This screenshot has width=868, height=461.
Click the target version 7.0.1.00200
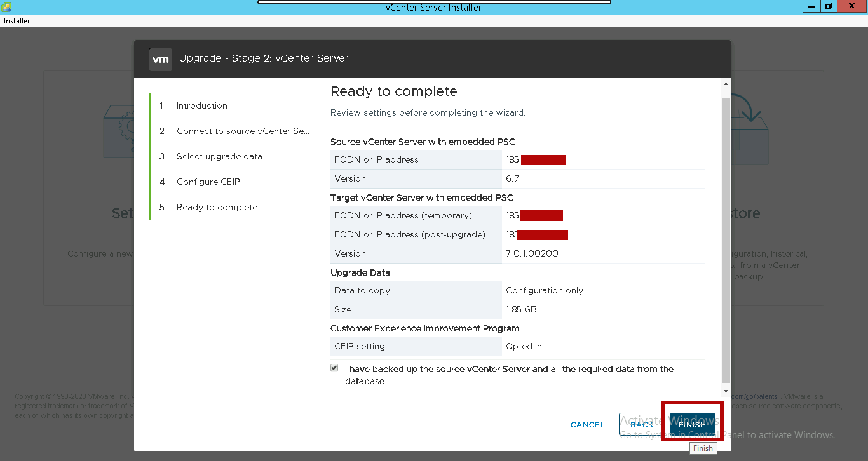coord(532,253)
